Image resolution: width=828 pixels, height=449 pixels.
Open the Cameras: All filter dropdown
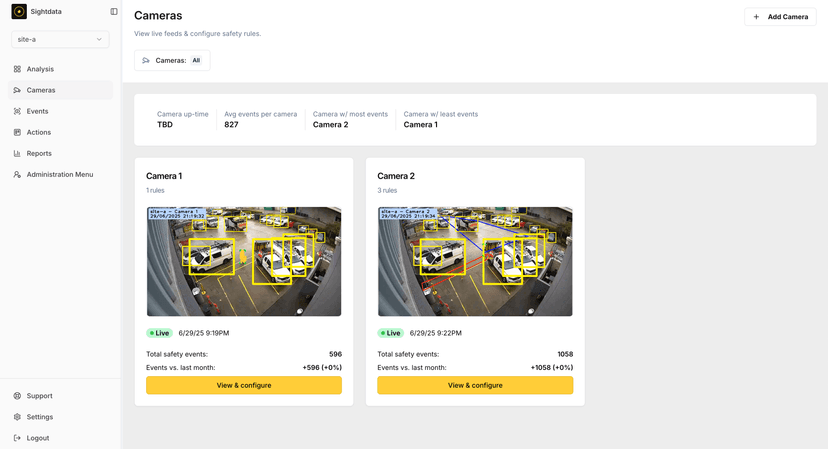172,61
